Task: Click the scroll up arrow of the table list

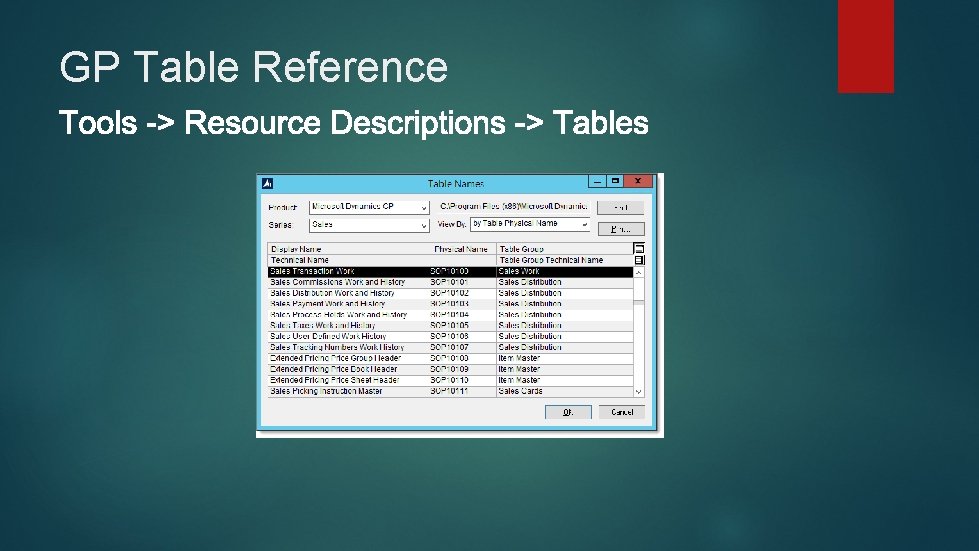Action: pyautogui.click(x=639, y=273)
